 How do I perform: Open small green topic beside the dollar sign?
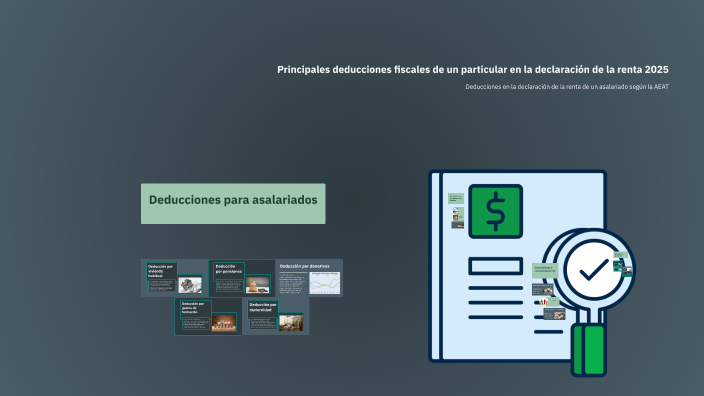[x=456, y=198]
